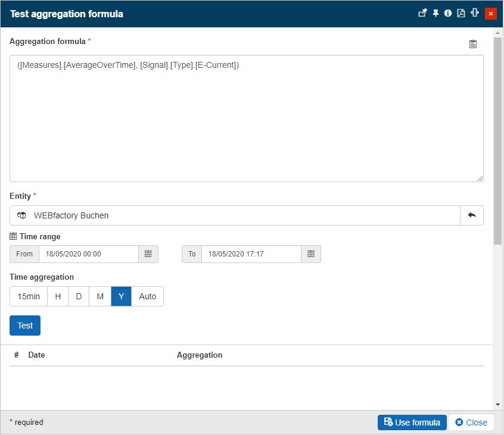Click the blue Test button
This screenshot has width=504, height=435.
pyautogui.click(x=25, y=326)
